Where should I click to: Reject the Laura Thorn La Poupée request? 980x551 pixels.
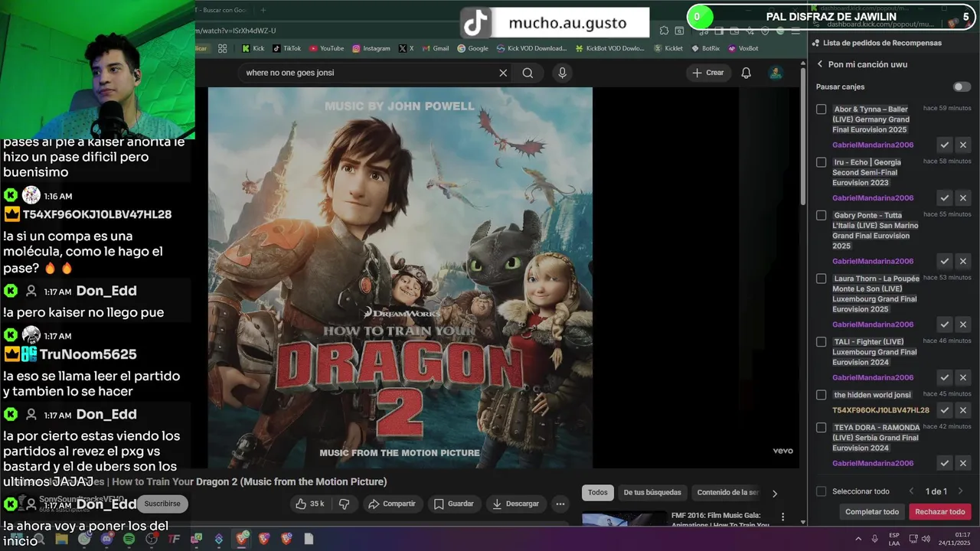963,324
